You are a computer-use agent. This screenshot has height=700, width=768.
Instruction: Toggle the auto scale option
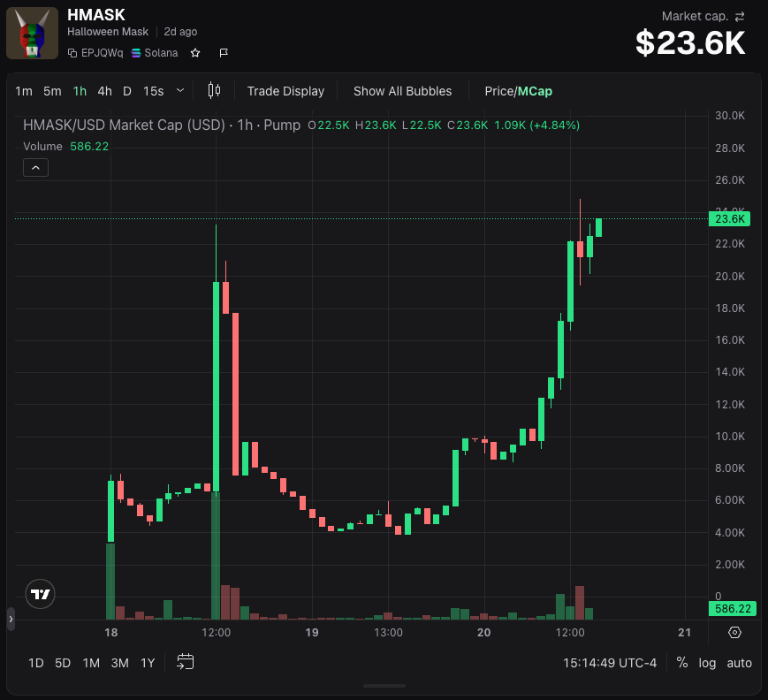[739, 663]
